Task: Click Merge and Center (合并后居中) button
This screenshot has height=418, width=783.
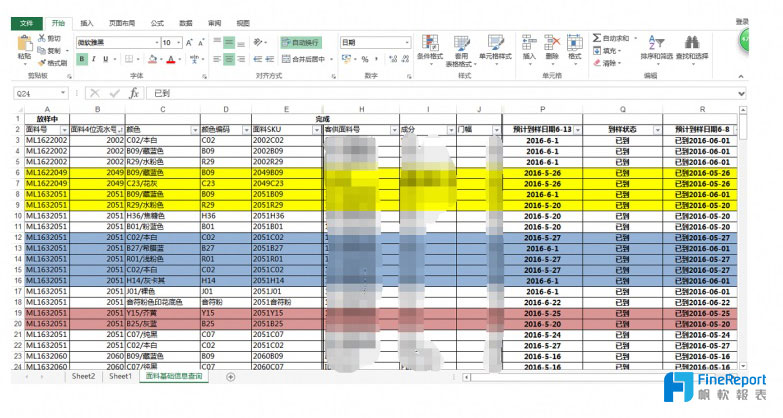Action: 303,59
